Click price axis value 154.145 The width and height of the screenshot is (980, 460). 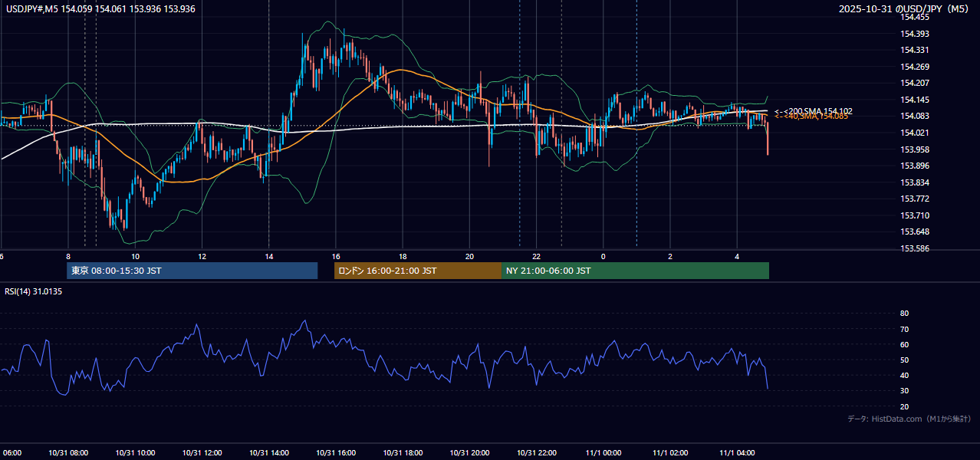(915, 100)
